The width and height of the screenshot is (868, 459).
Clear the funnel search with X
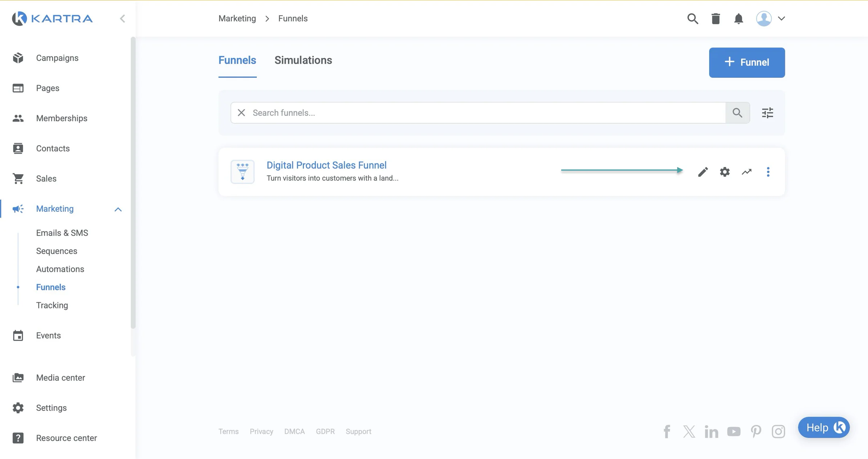coord(241,113)
